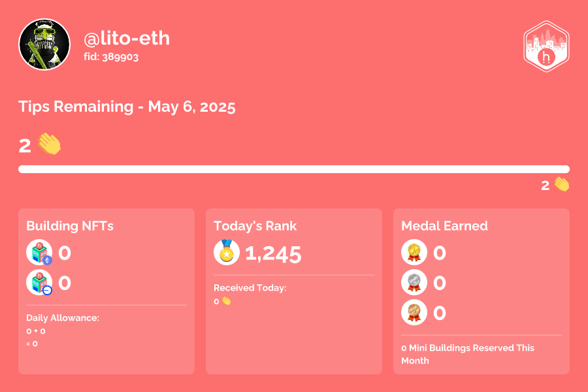Click the fid: 389903 text
588x392 pixels.
pyautogui.click(x=111, y=57)
